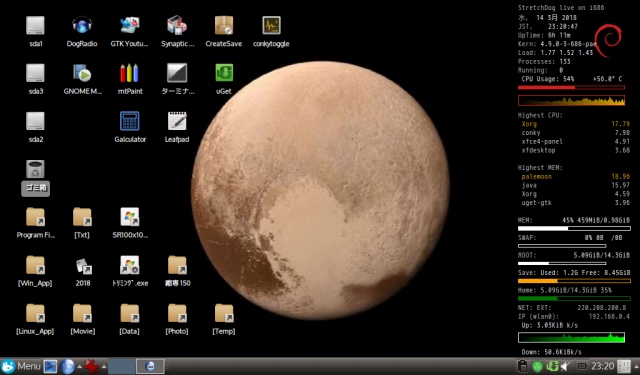
Task: Click the uget-gtk row in Highest MEM
Action: pyautogui.click(x=575, y=203)
